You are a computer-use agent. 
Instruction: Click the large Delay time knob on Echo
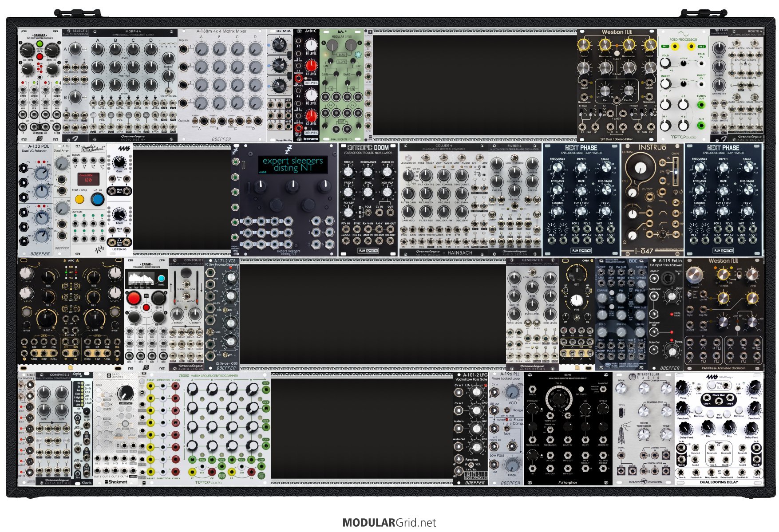click(x=560, y=400)
